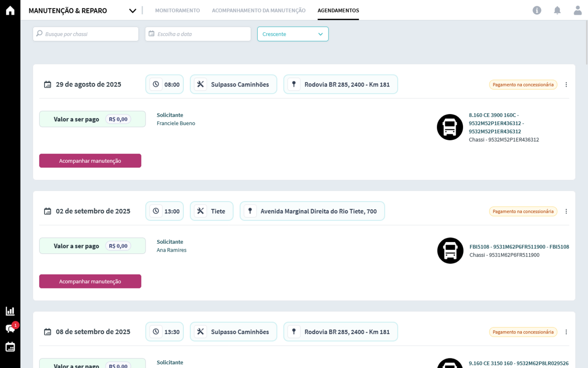Expand the Manutenção & Reparo module dropdown
Image resolution: width=588 pixels, height=368 pixels.
[x=132, y=11]
